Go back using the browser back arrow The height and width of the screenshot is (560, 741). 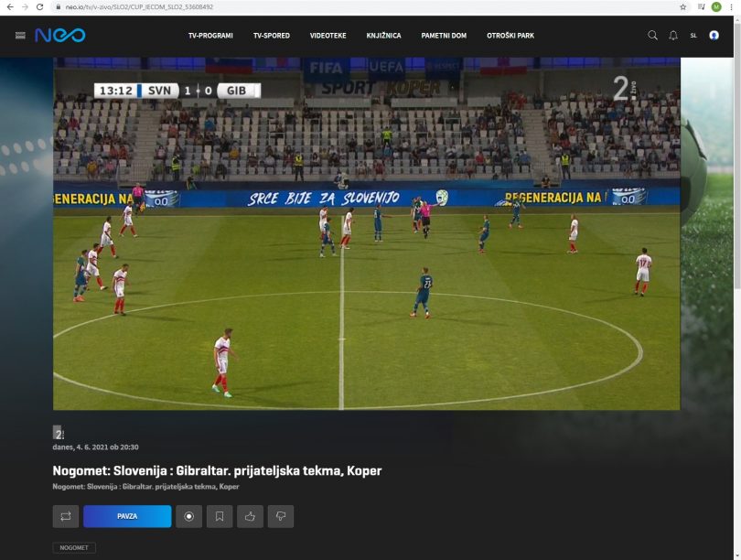click(x=11, y=6)
